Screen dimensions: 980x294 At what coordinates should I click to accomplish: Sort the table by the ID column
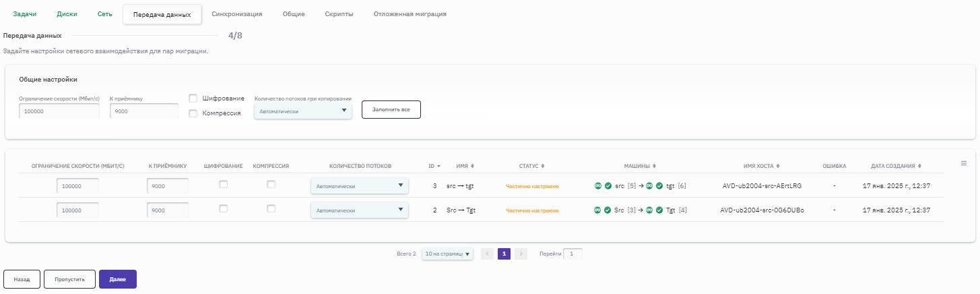[x=439, y=166]
